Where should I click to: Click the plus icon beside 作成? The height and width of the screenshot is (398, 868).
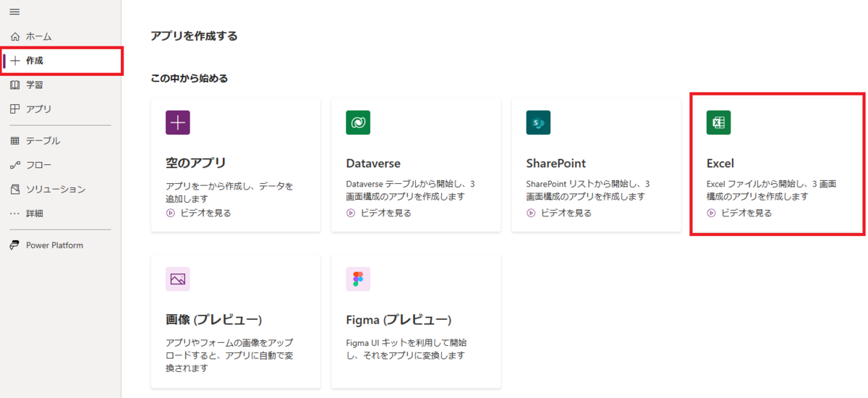coord(15,61)
